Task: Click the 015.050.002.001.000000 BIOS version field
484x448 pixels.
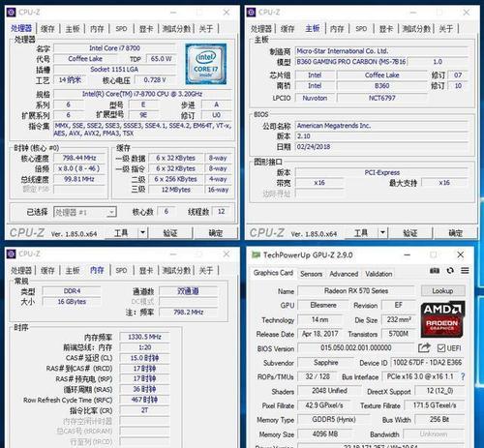Action: click(356, 347)
